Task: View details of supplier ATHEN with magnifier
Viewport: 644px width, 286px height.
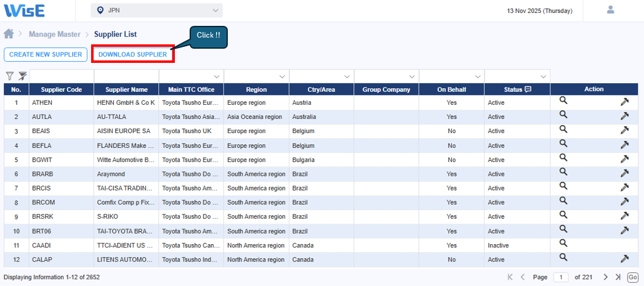Action: [x=563, y=101]
